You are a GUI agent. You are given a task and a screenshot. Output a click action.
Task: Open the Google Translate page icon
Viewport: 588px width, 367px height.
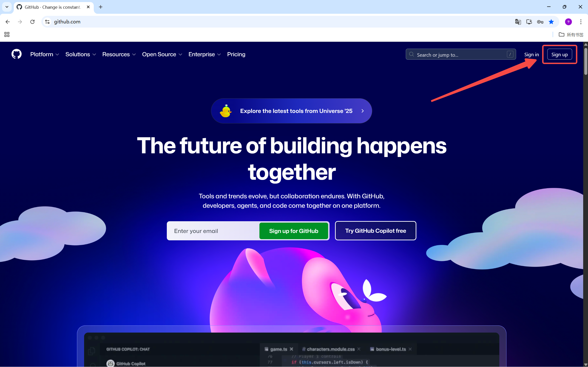tap(518, 22)
